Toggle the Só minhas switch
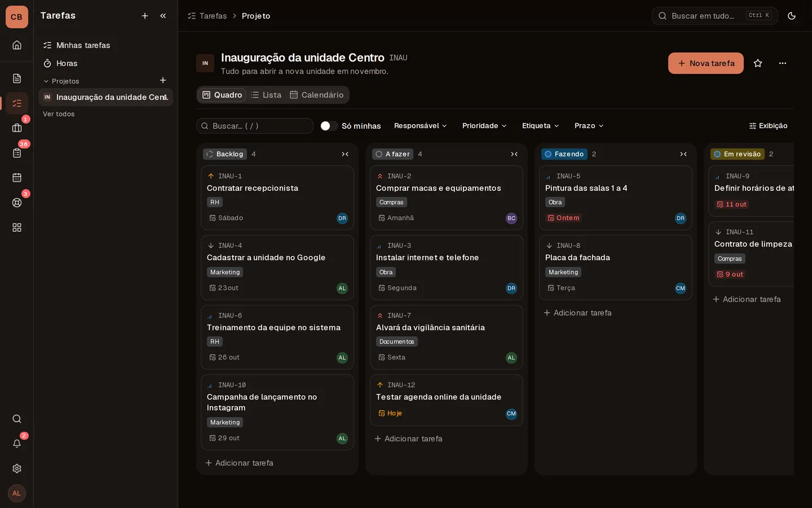 click(329, 126)
